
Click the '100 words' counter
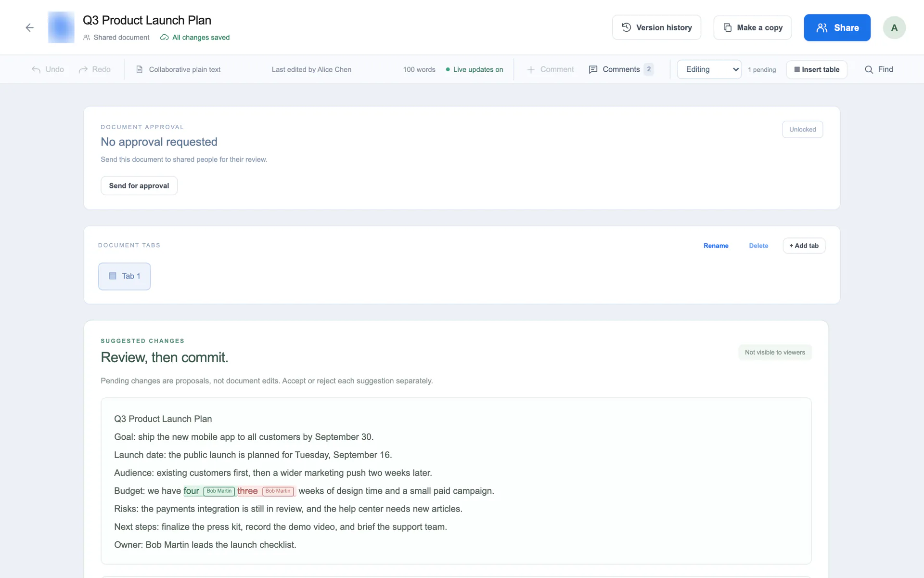pos(419,69)
